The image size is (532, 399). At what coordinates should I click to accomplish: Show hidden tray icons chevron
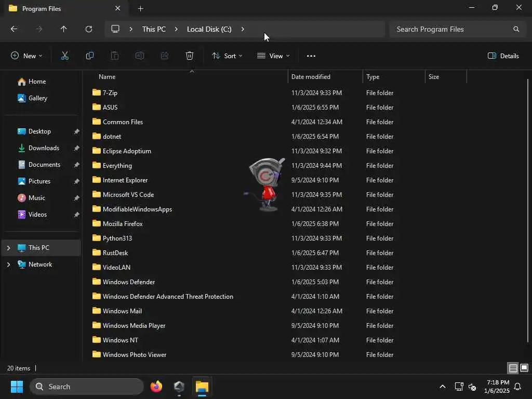(443, 387)
